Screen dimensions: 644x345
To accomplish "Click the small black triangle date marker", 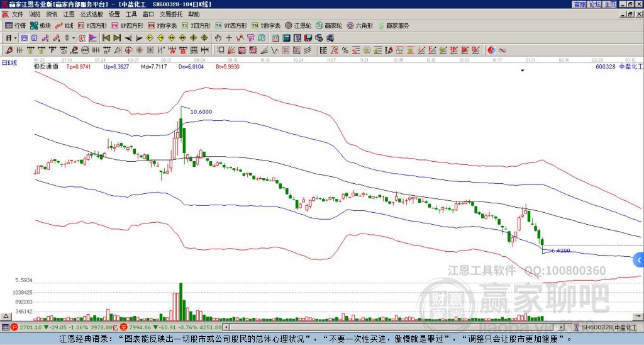I will [x=523, y=71].
